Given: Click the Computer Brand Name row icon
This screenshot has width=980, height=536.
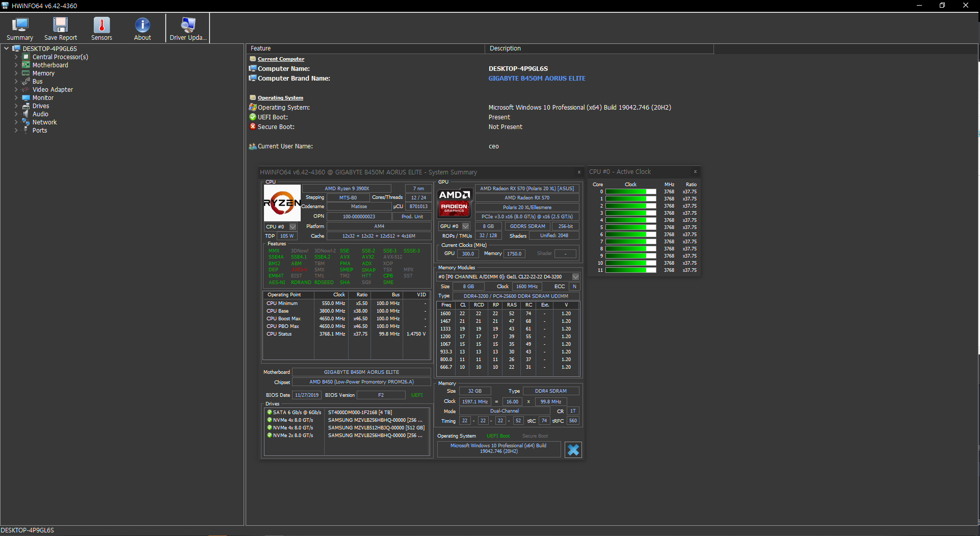Looking at the screenshot, I should point(252,78).
